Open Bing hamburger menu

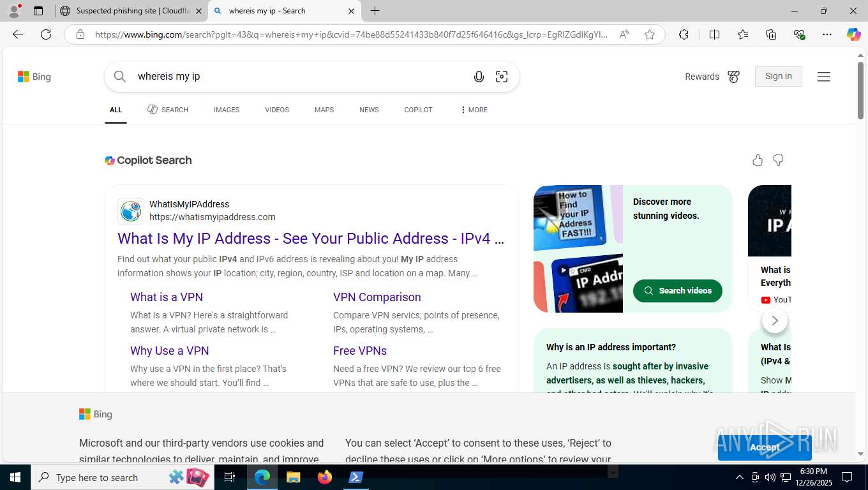coord(824,77)
